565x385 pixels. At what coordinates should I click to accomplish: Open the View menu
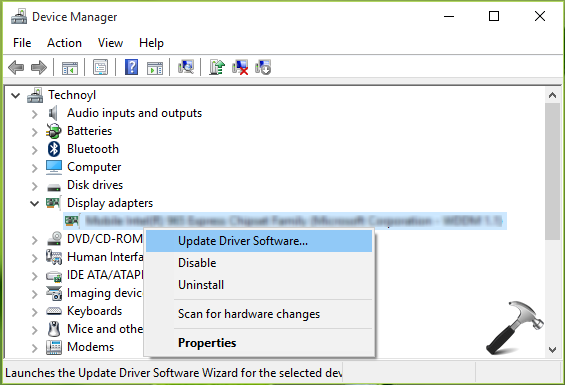point(110,43)
